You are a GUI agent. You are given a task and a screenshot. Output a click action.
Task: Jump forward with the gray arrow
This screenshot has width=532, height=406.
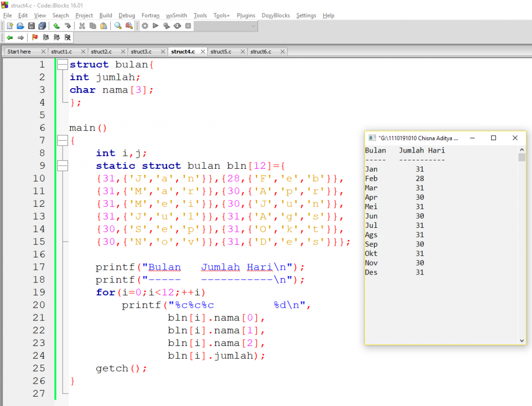[20, 37]
